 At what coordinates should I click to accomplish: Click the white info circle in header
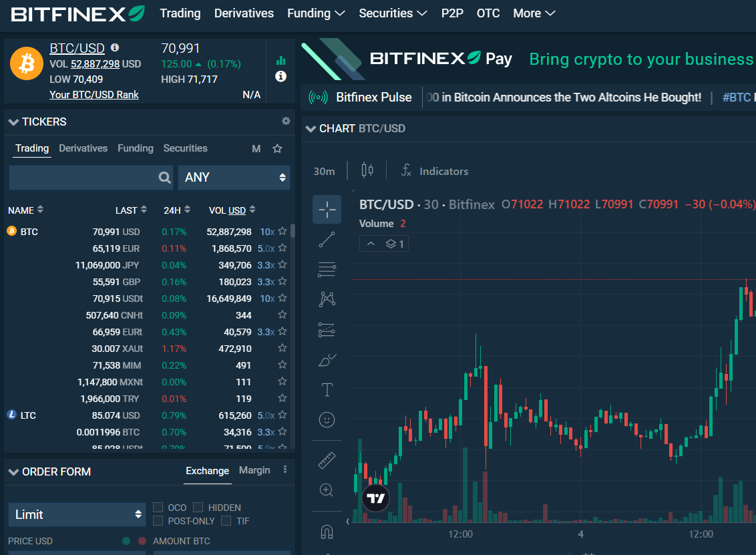tap(280, 76)
